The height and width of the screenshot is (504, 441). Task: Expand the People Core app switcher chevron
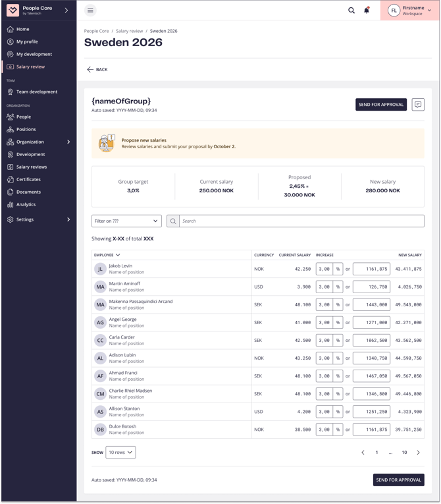66,11
